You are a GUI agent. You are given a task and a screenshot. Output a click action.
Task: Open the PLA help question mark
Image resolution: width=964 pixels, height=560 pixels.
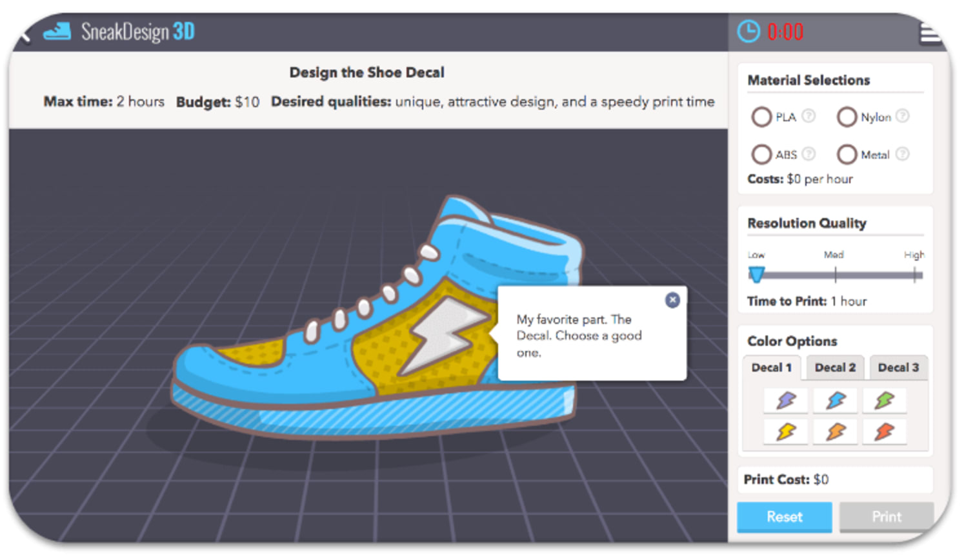point(808,116)
